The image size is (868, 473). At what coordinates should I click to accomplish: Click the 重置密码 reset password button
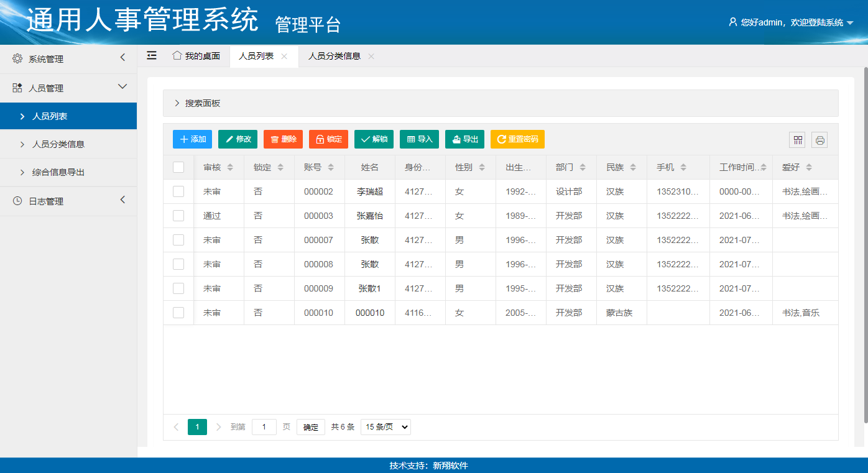pyautogui.click(x=517, y=139)
